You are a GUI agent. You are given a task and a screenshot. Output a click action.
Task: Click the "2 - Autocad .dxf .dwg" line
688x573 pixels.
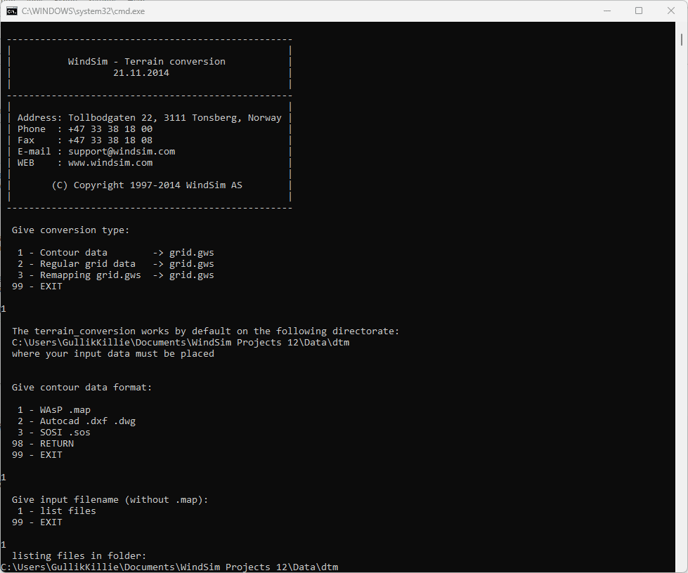click(76, 421)
